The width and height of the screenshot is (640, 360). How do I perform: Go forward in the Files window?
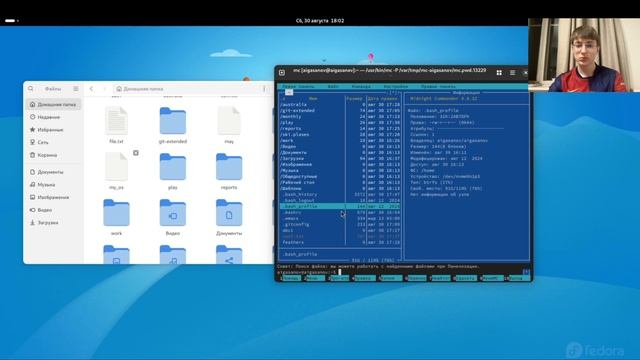[104, 89]
